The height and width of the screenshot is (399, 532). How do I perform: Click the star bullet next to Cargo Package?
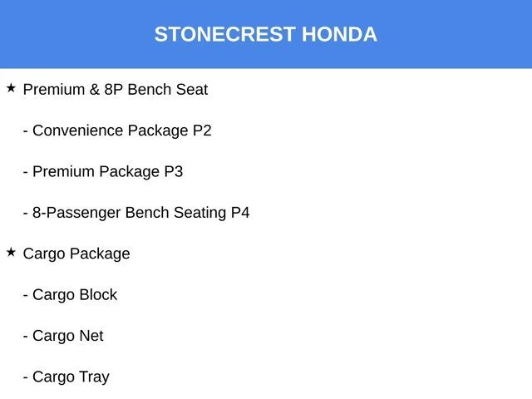tap(11, 251)
